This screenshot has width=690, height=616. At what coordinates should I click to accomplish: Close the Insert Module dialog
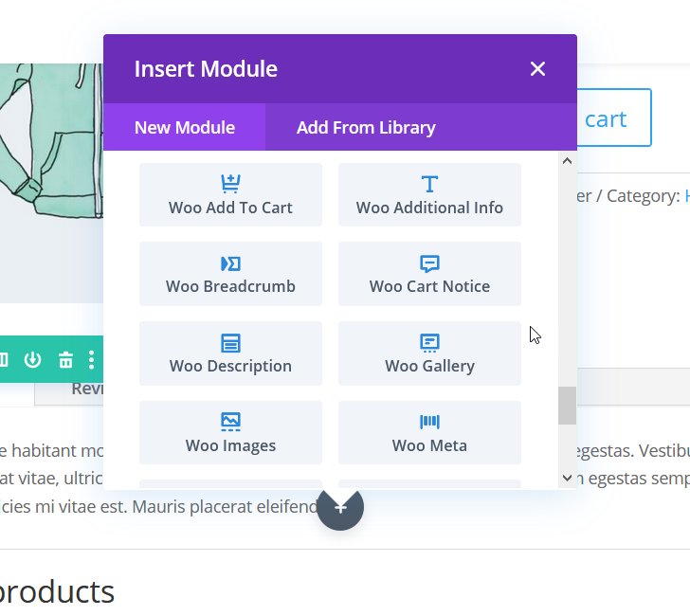pyautogui.click(x=537, y=68)
